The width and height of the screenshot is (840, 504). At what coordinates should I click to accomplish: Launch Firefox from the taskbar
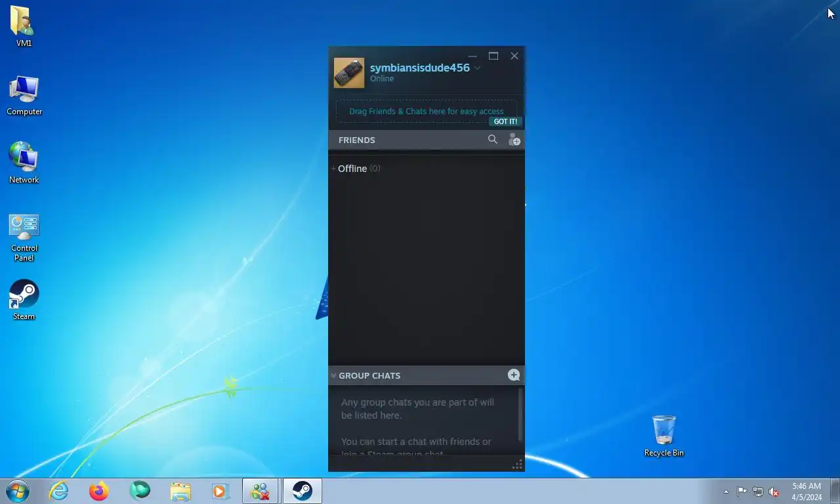99,491
